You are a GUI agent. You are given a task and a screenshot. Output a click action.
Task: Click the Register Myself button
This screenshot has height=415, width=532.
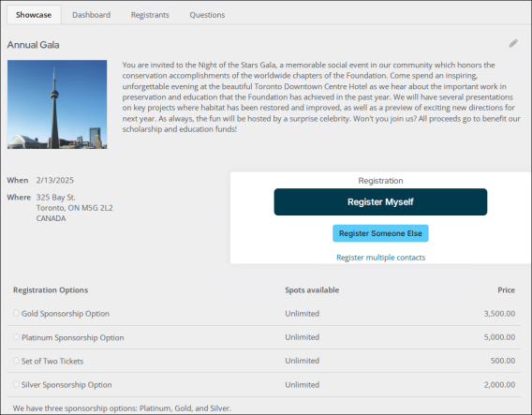tap(380, 202)
